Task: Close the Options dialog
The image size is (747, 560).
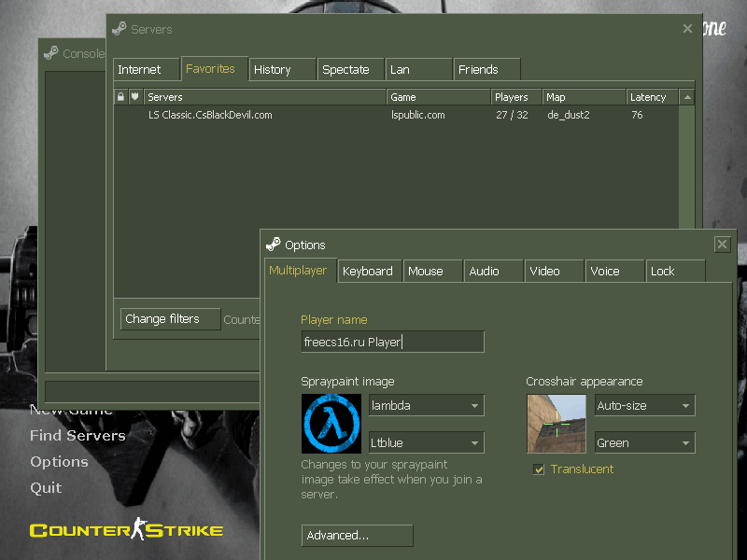Action: (x=722, y=245)
